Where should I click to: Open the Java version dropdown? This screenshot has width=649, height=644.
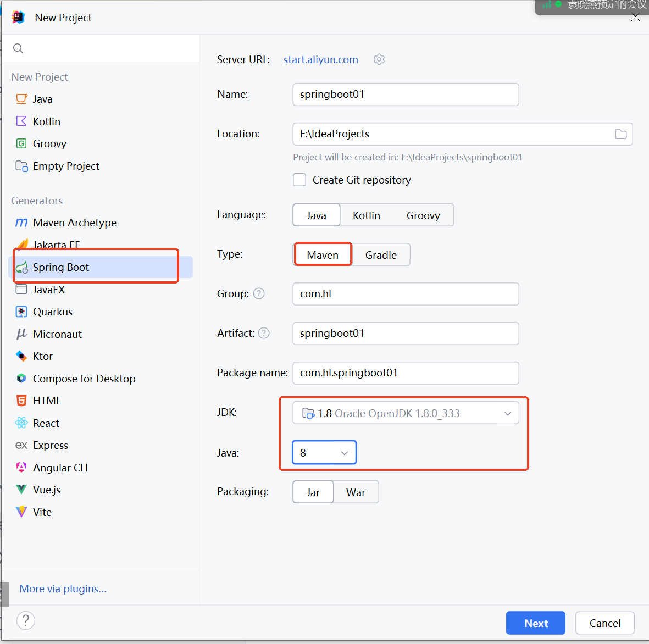click(324, 453)
